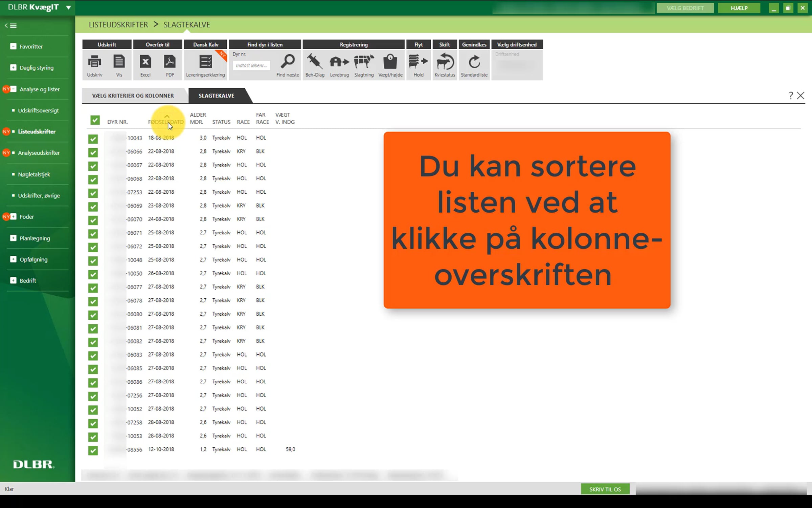Expand the Planlægning sidebar section
This screenshot has height=508, width=812.
coord(13,238)
